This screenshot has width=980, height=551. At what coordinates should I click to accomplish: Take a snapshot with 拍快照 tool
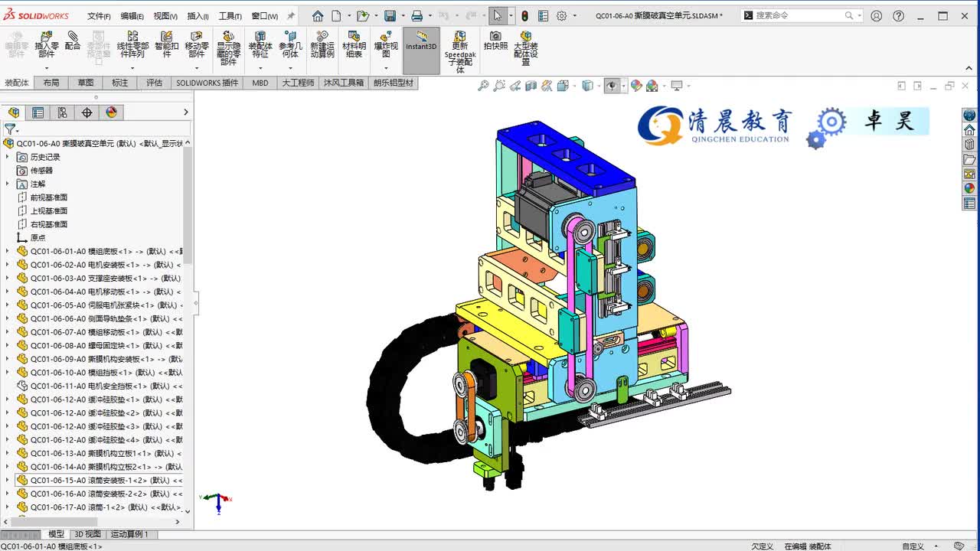495,41
